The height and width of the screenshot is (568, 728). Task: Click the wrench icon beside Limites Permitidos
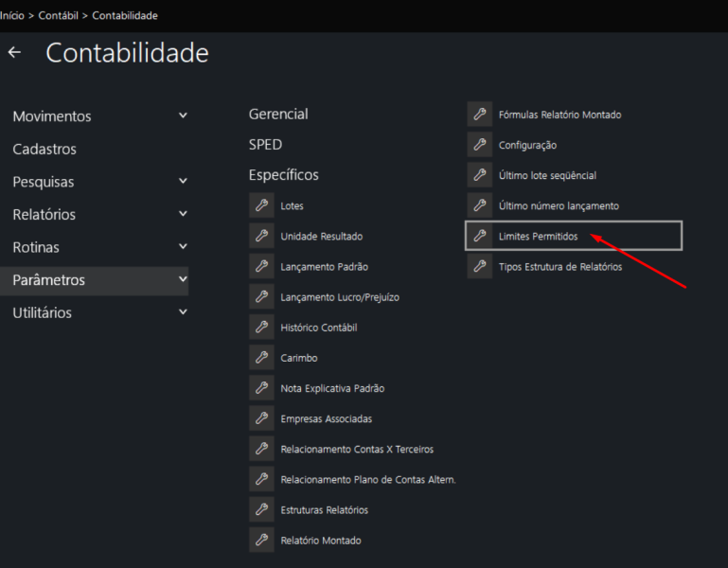click(x=479, y=236)
